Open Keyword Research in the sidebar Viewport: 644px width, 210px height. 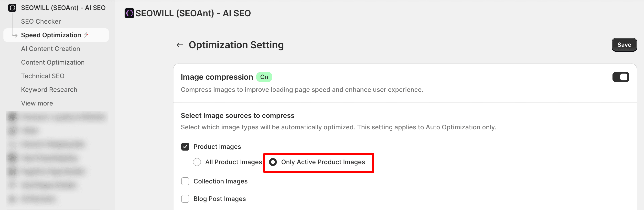point(49,90)
